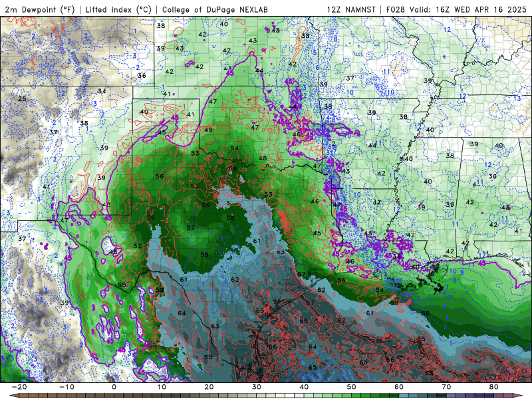Click the "F028 Valid: 16Z WED APR 16 2025" text
The width and height of the screenshot is (532, 399).
[456, 9]
